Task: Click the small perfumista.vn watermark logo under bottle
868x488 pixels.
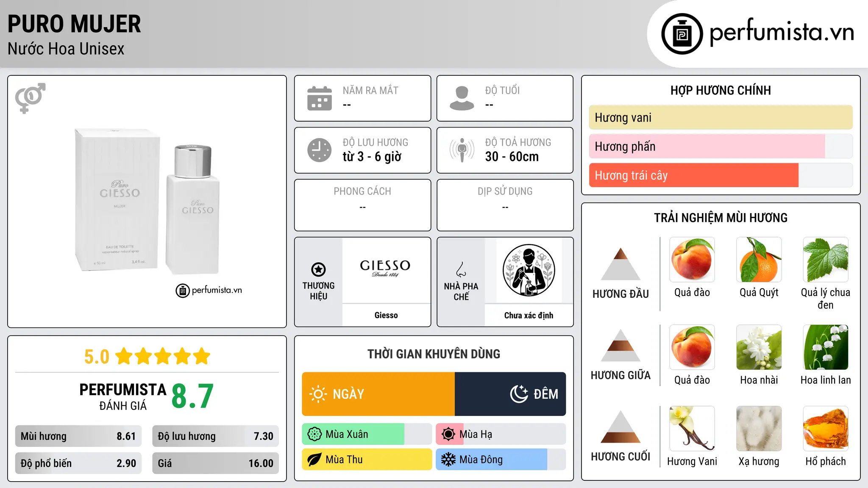Action: [x=209, y=291]
